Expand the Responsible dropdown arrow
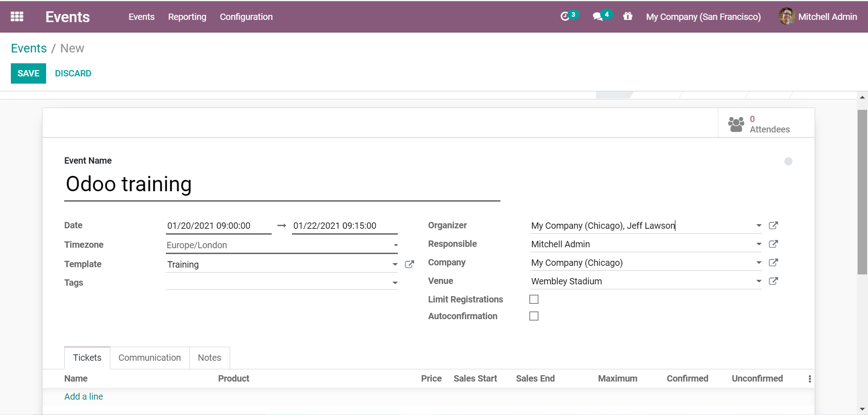Screen dimensions: 868x415 click(x=759, y=244)
